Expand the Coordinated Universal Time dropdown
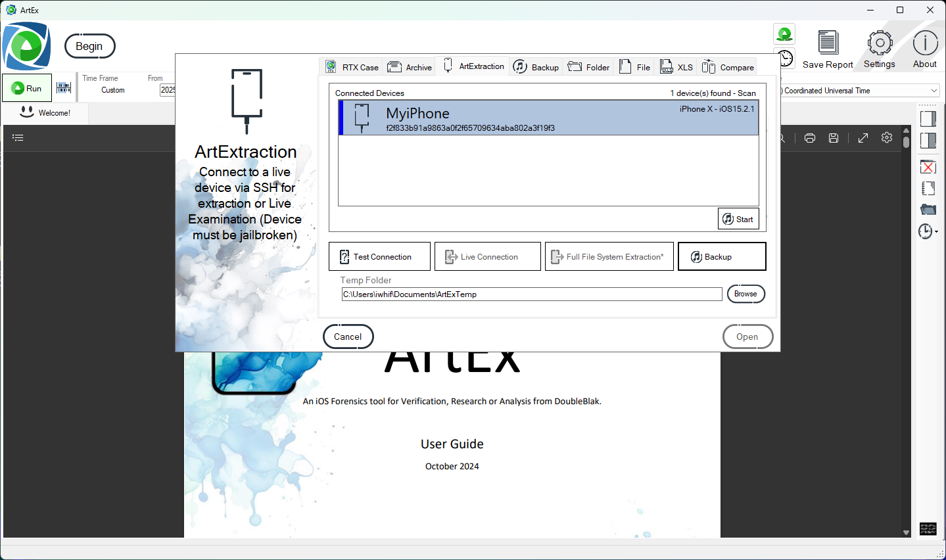Screen dimensions: 946x560 tap(934, 91)
